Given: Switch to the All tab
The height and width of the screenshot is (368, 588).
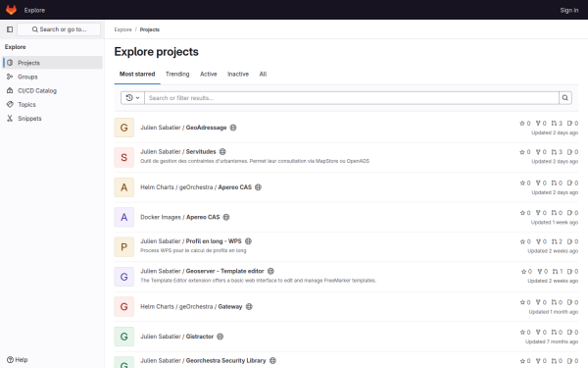Looking at the screenshot, I should tap(263, 74).
